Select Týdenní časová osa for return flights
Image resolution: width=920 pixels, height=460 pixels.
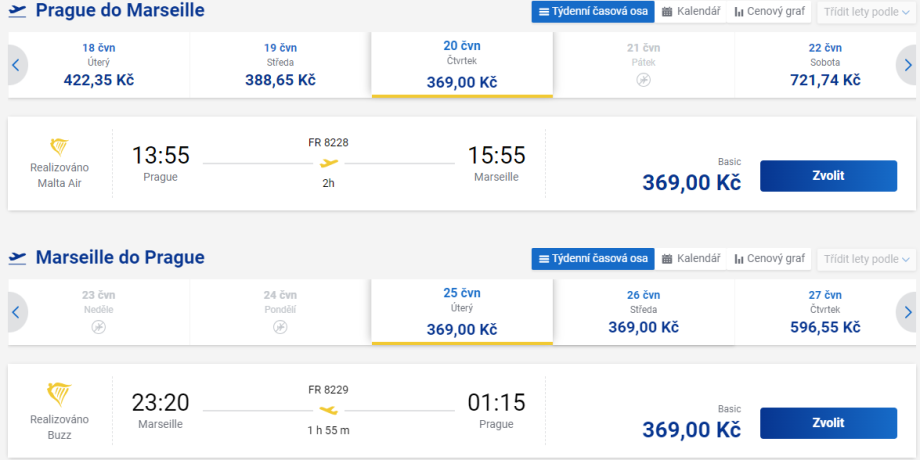[x=593, y=259]
